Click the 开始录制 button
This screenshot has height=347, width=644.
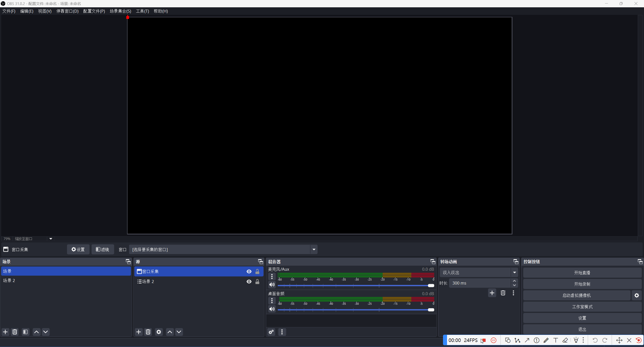click(582, 284)
